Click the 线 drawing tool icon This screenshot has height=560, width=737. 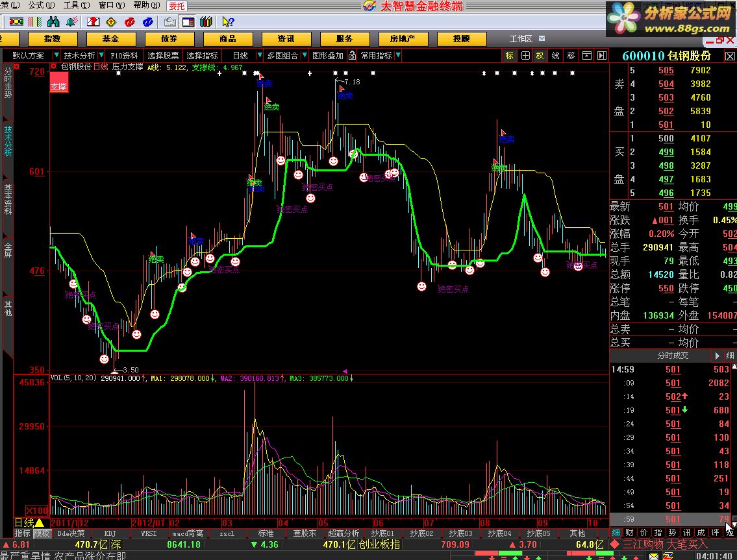point(556,55)
